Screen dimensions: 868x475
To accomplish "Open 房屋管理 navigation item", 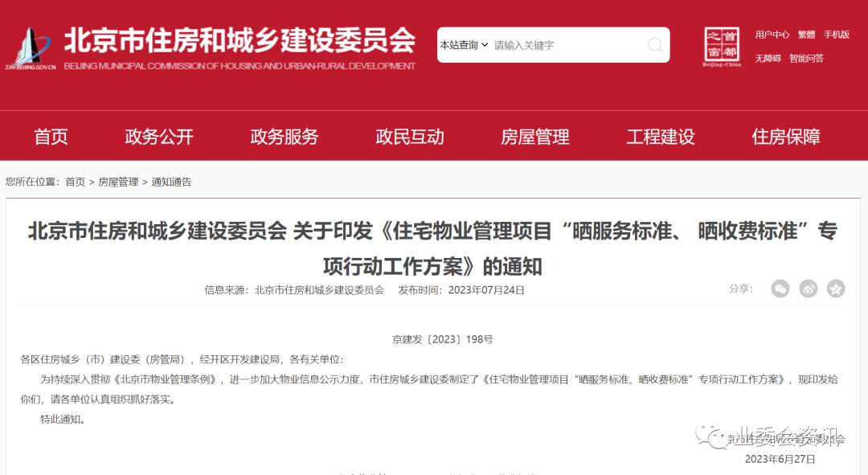I will [534, 136].
